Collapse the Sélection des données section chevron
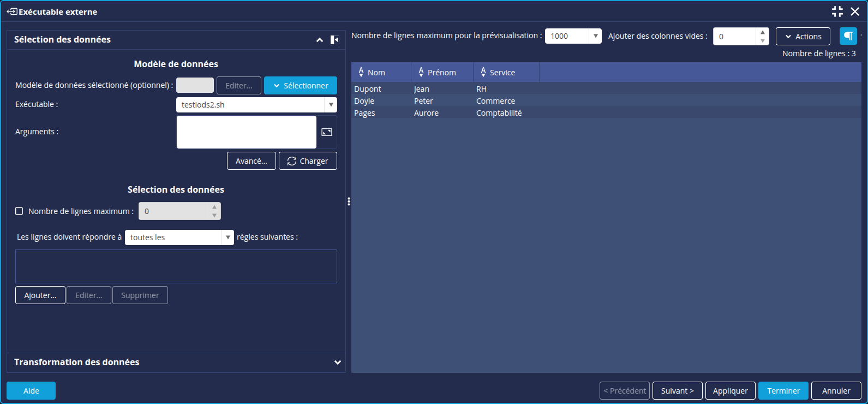868x404 pixels. point(320,40)
